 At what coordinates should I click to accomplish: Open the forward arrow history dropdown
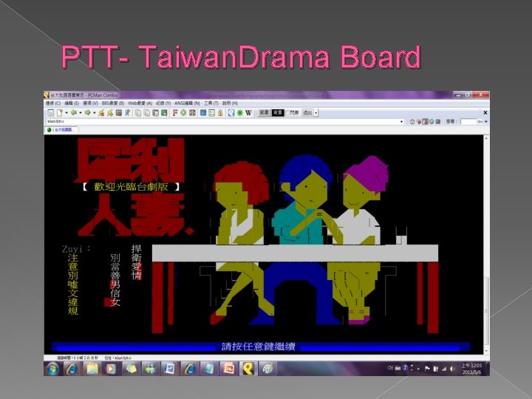point(95,112)
